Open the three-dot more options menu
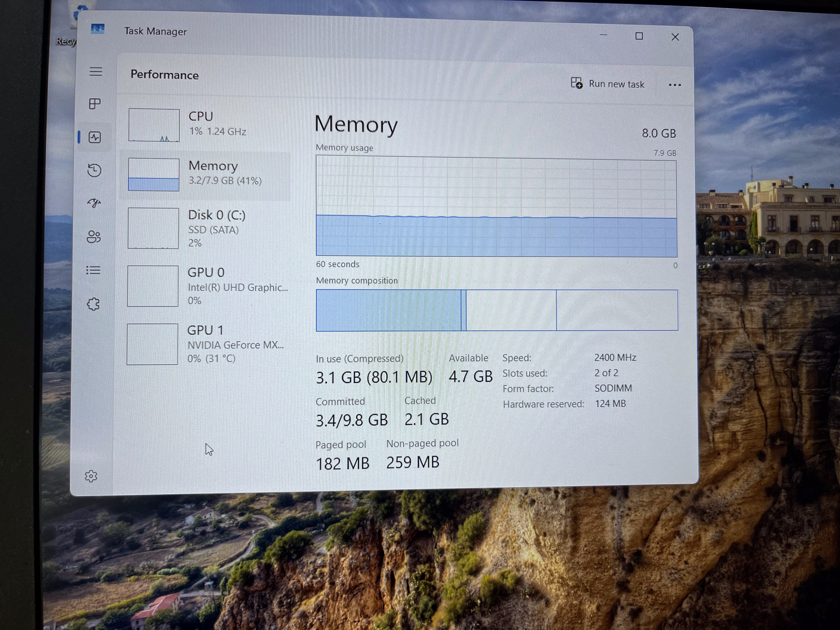Image resolution: width=840 pixels, height=630 pixels. pos(674,85)
